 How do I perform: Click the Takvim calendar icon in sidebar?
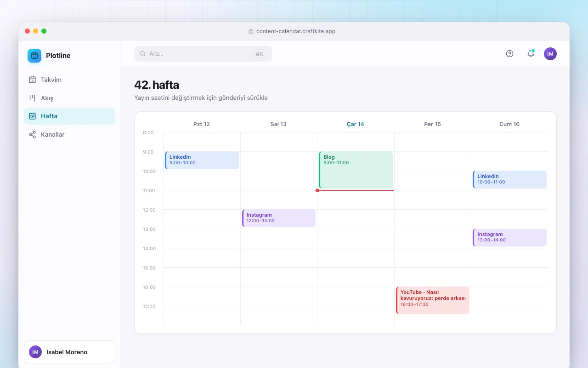click(32, 80)
